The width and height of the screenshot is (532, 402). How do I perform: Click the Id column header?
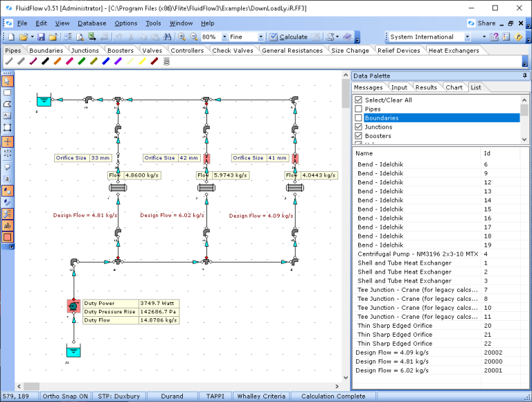click(500, 153)
